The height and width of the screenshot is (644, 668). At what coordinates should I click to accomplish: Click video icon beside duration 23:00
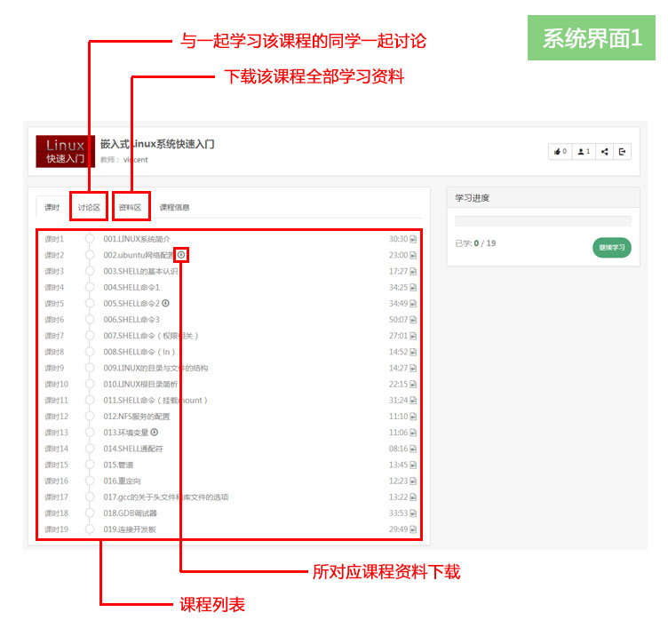tap(413, 255)
